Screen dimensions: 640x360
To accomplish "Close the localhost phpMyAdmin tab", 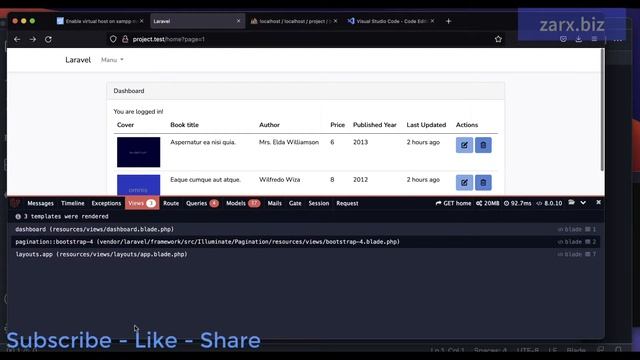I will pyautogui.click(x=336, y=21).
